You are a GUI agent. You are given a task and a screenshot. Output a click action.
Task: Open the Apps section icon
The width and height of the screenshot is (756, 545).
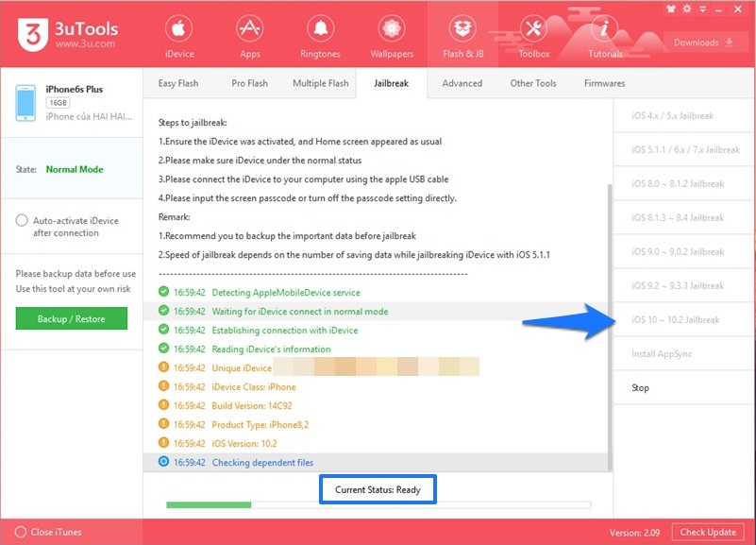250,28
